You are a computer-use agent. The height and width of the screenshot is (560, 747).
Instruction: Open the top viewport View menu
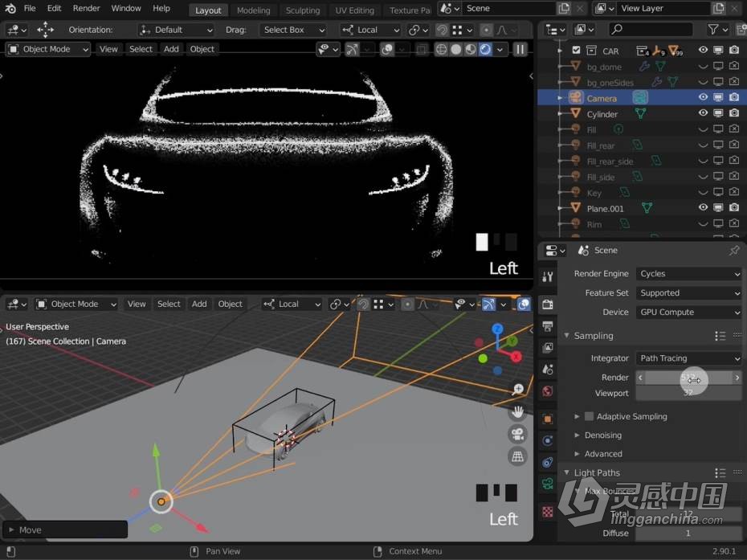108,49
